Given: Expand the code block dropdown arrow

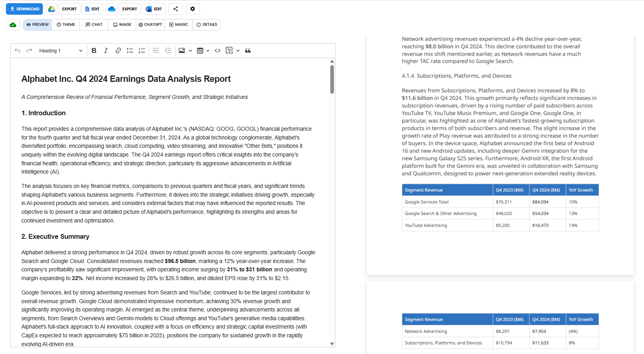Looking at the screenshot, I should click(238, 50).
